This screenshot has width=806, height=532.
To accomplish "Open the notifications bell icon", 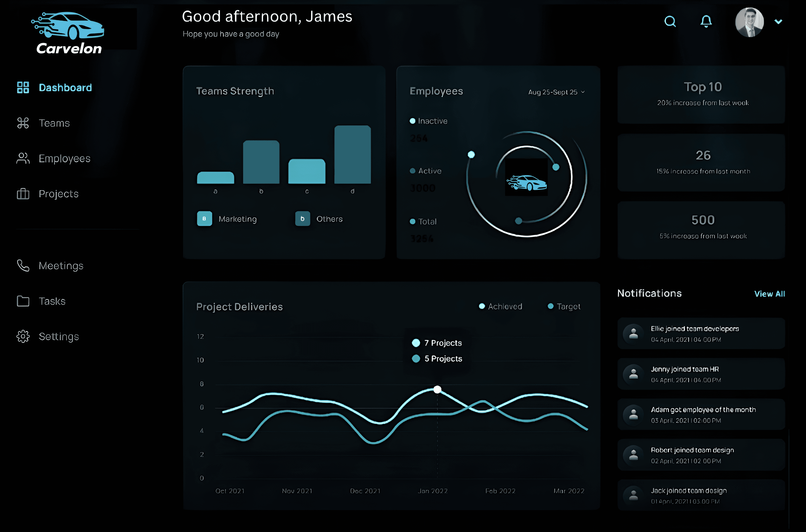I will (x=706, y=21).
